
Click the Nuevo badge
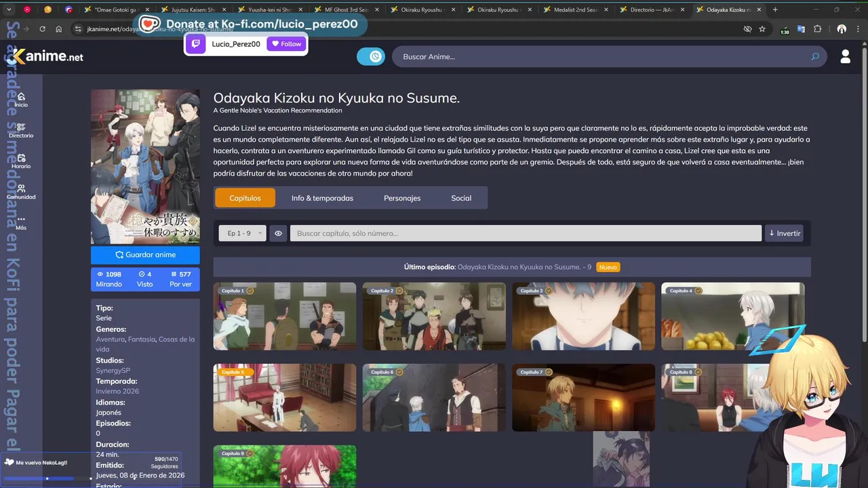(x=608, y=267)
